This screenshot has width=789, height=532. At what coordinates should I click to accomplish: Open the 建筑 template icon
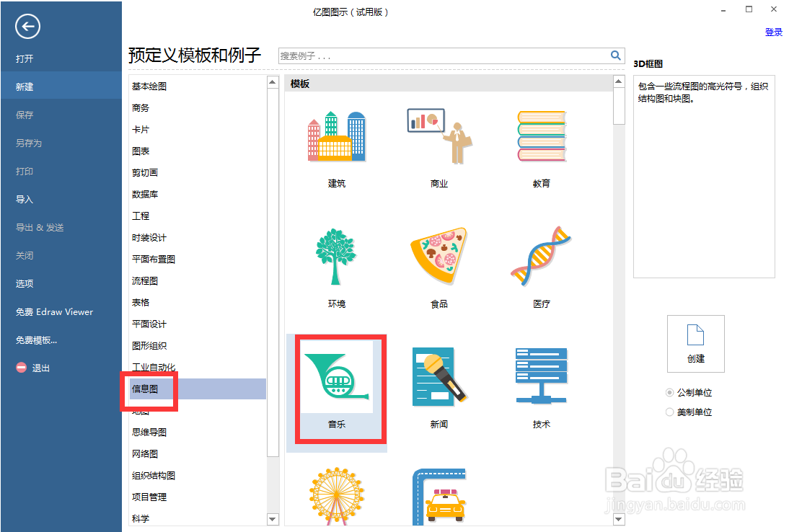pyautogui.click(x=337, y=136)
